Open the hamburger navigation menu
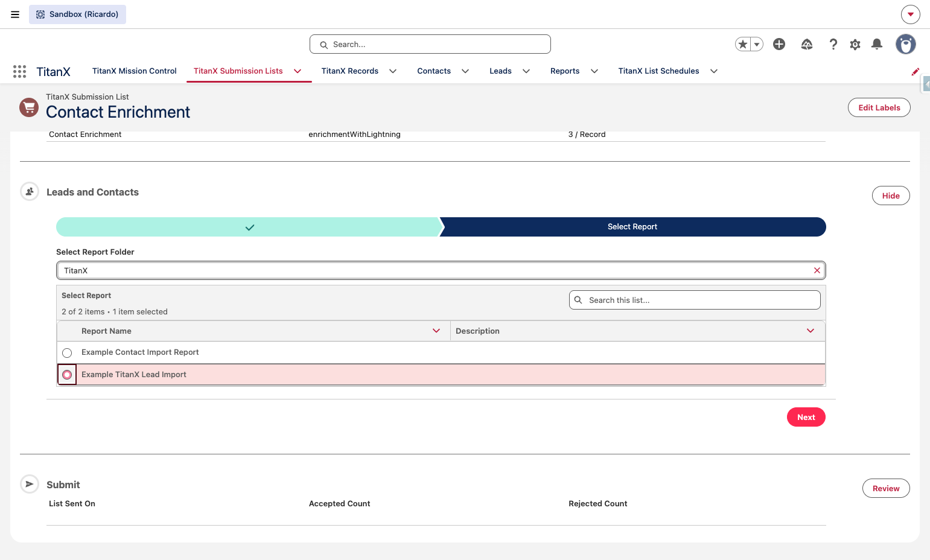This screenshot has width=930, height=560. tap(15, 14)
